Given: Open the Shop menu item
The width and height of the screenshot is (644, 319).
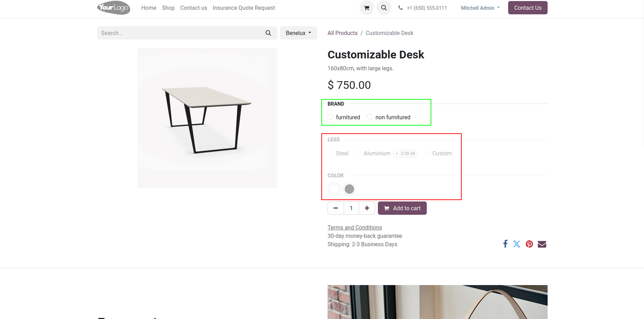Looking at the screenshot, I should 168,8.
